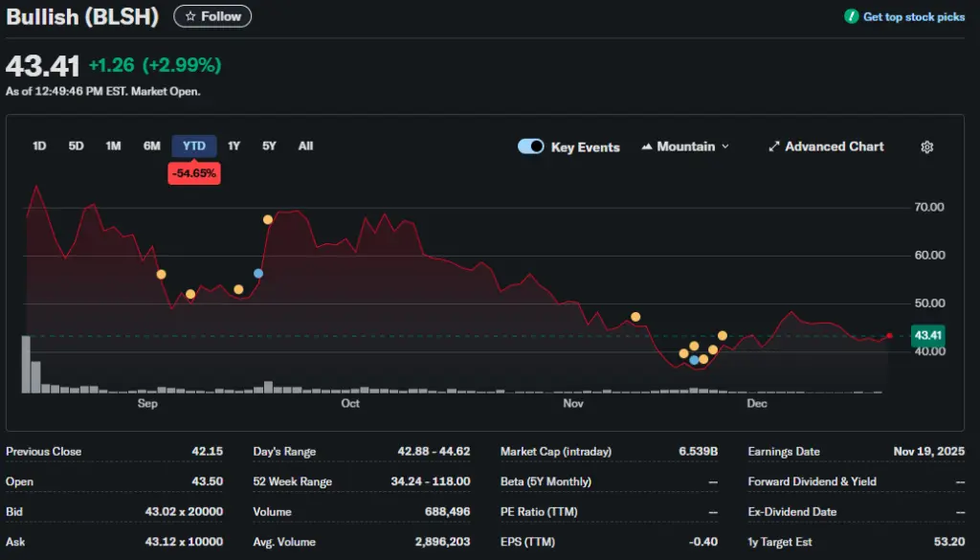Click the Advanced Chart expand arrows icon
Viewport: 980px width, 560px height.
click(x=774, y=147)
